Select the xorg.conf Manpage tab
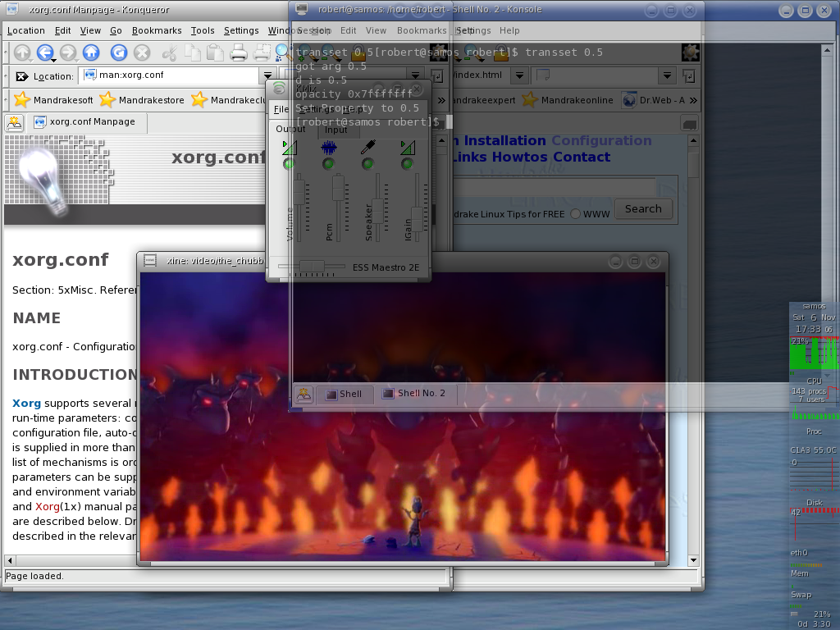840x630 pixels. point(85,121)
